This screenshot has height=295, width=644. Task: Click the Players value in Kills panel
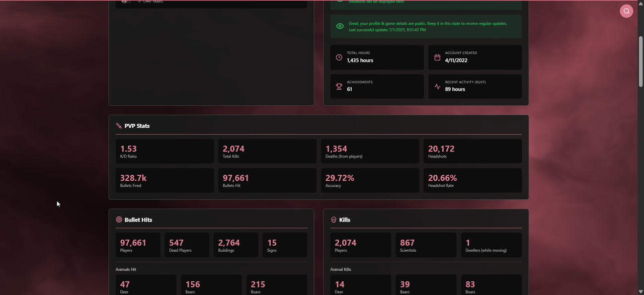(x=346, y=243)
